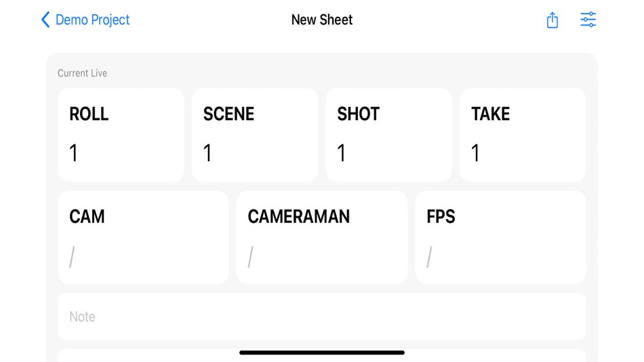
Task: Edit the ROLL value 1
Action: [73, 153]
